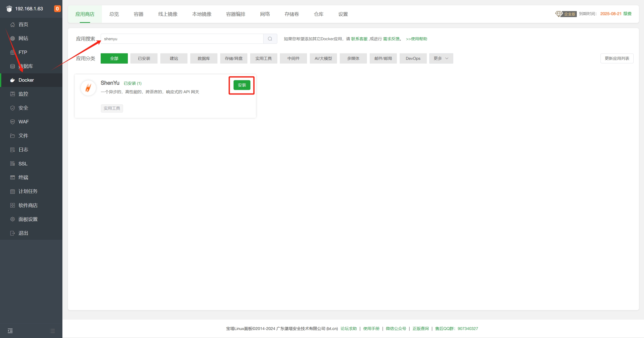
Task: Open the Scheduled Tasks (计划任务) icon
Action: 12,191
